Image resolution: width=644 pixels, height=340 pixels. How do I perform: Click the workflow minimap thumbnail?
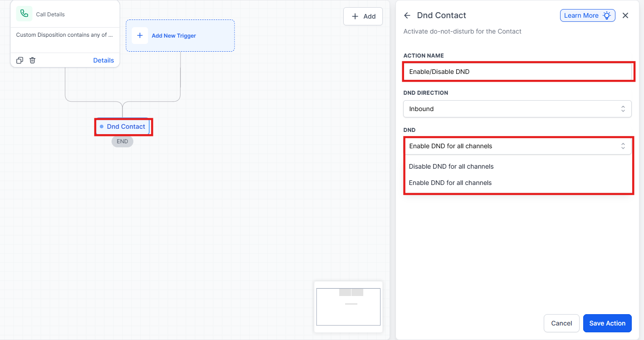coord(348,306)
